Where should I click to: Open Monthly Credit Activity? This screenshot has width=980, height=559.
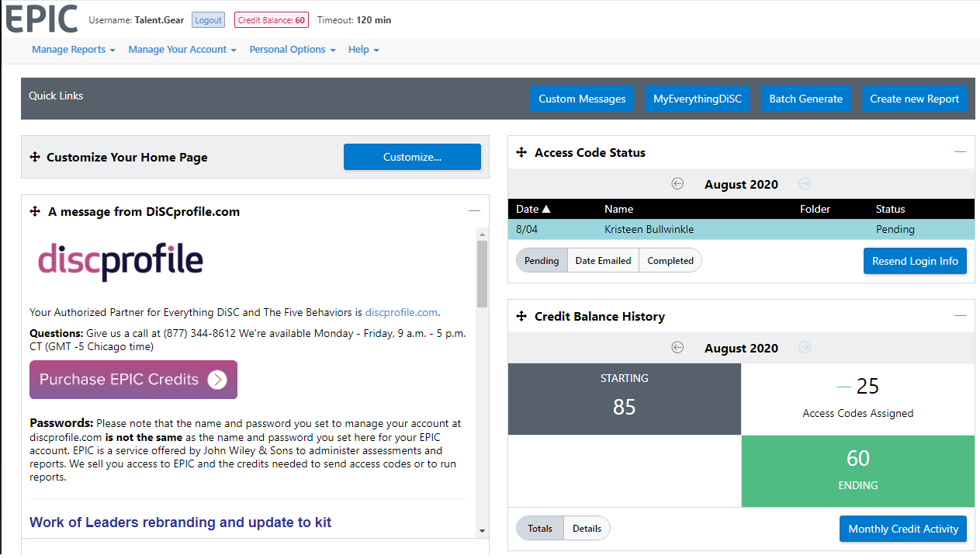coord(903,529)
